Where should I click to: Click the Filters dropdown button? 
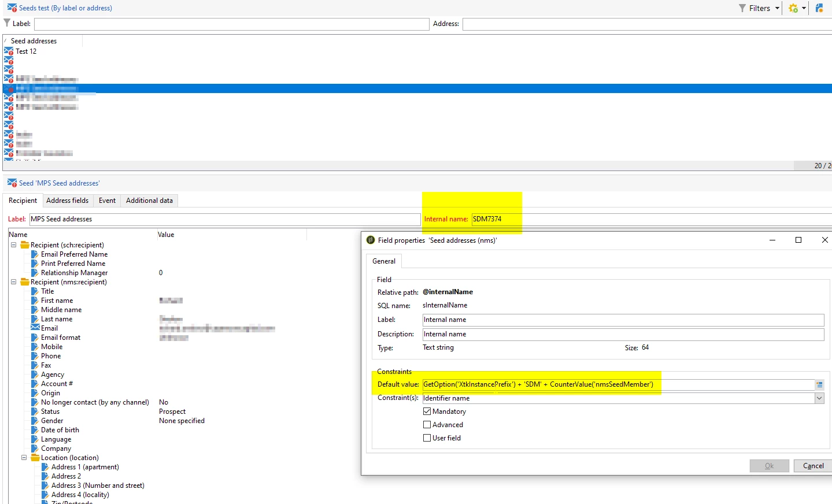click(759, 8)
